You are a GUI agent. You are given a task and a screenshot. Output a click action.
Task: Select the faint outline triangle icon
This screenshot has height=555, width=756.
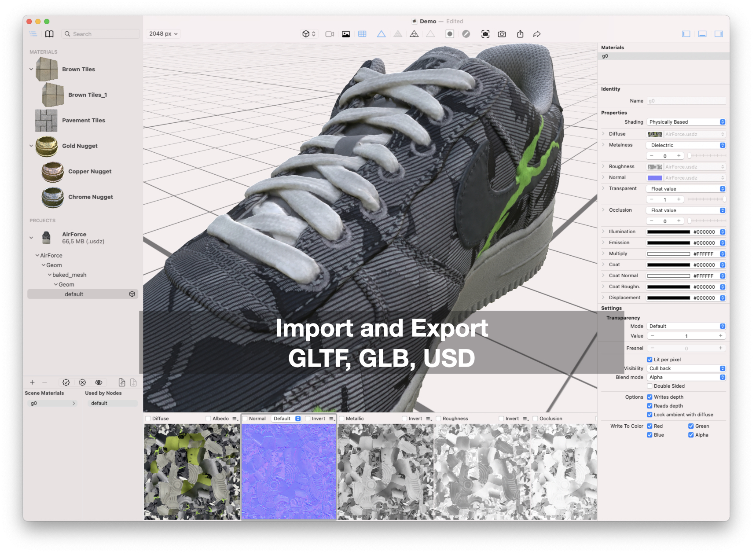pos(430,34)
